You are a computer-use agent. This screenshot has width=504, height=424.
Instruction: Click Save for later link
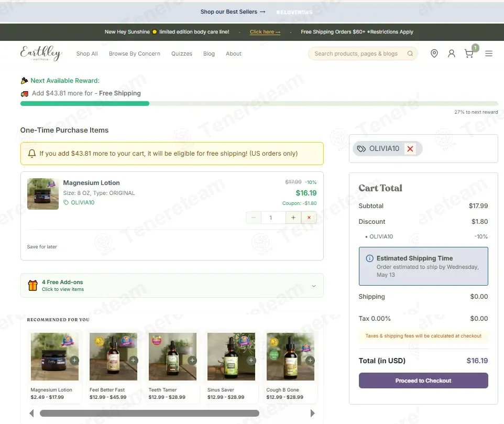point(42,246)
